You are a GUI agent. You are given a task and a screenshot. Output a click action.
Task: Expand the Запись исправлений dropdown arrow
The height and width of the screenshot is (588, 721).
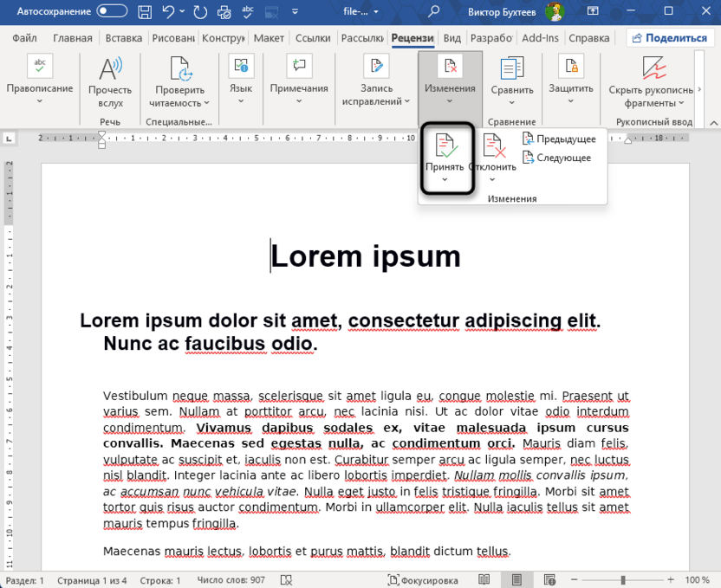coord(407,101)
